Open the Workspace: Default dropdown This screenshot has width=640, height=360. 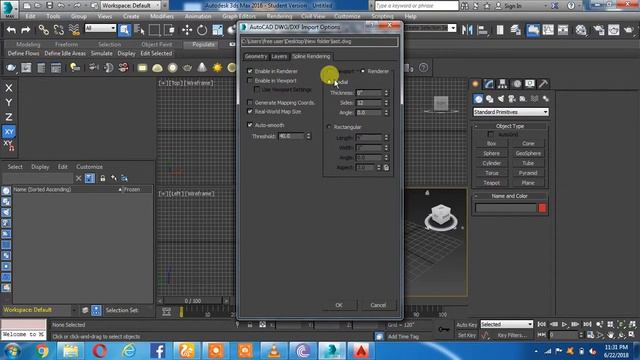point(132,5)
